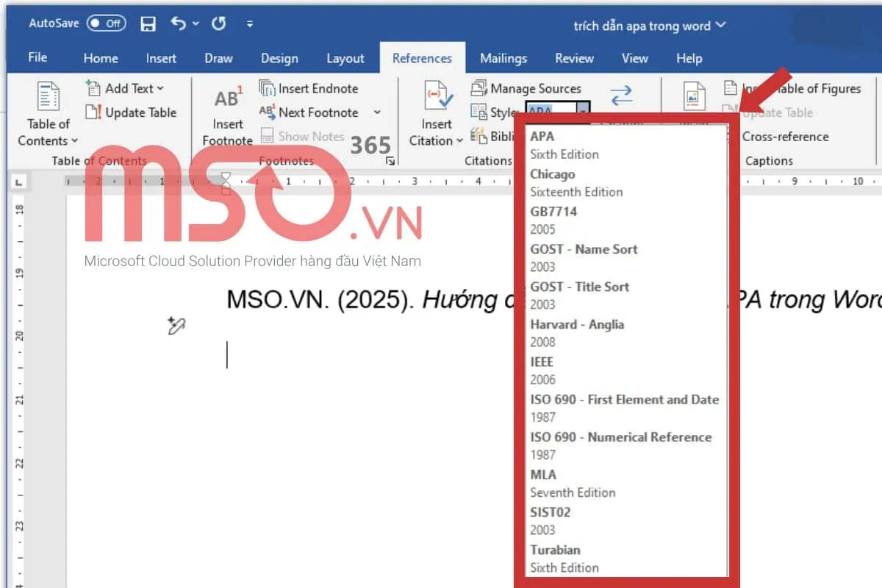Click the Save icon in title bar
This screenshot has height=588, width=882.
[148, 24]
